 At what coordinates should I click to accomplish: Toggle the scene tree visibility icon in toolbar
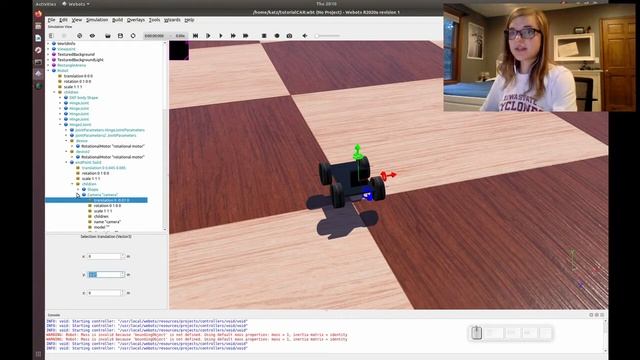click(x=51, y=36)
